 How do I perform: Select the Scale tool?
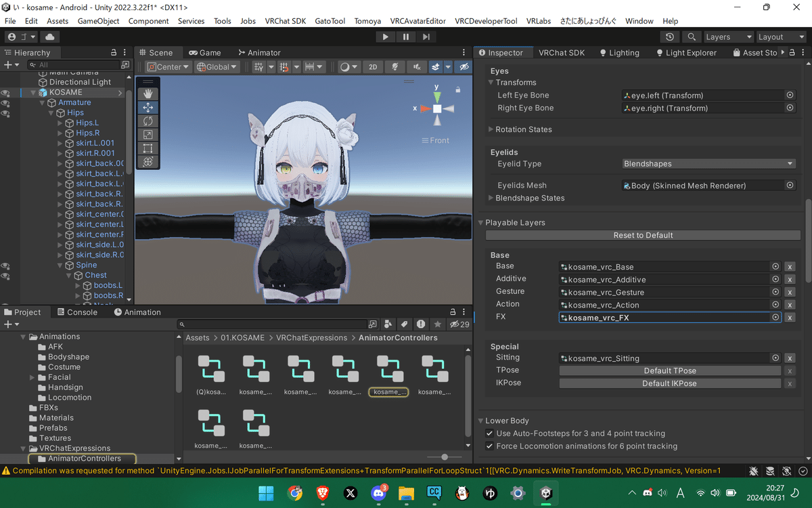click(148, 134)
